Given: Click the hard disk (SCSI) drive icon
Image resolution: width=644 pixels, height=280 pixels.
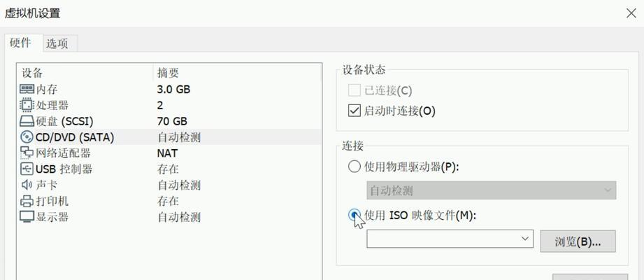Looking at the screenshot, I should 27,121.
